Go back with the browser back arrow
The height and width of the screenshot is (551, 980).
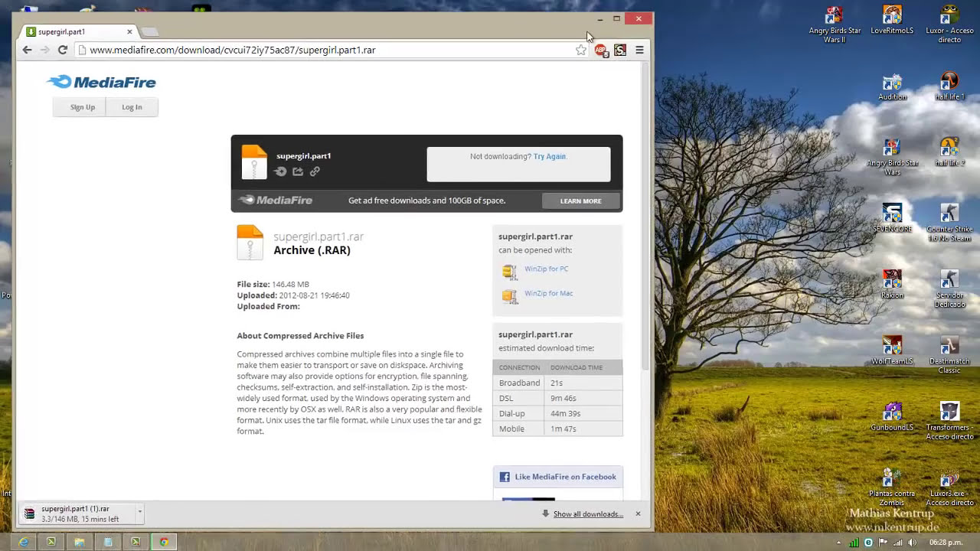[27, 50]
